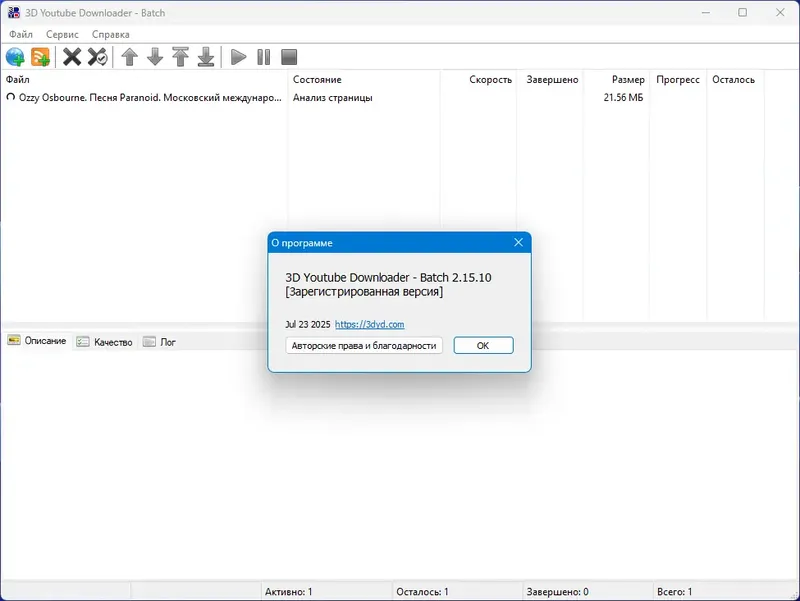Switch to the Лог tab
This screenshot has width=800, height=601.
pyautogui.click(x=159, y=342)
